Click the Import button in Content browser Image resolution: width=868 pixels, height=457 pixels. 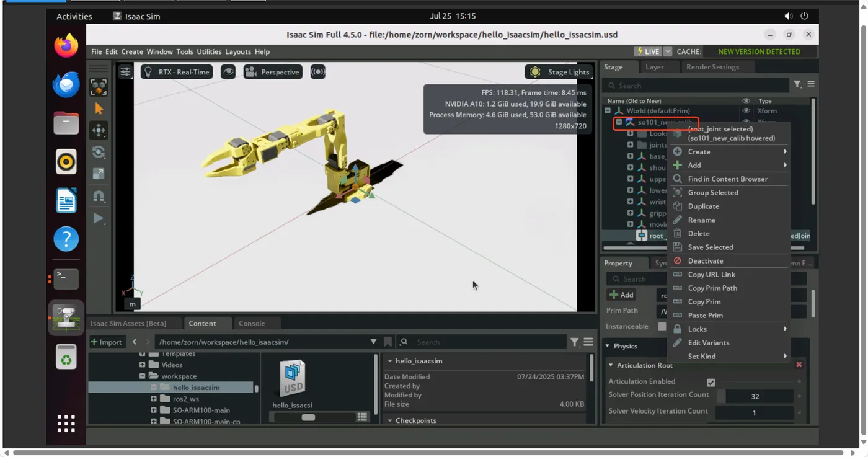(107, 342)
